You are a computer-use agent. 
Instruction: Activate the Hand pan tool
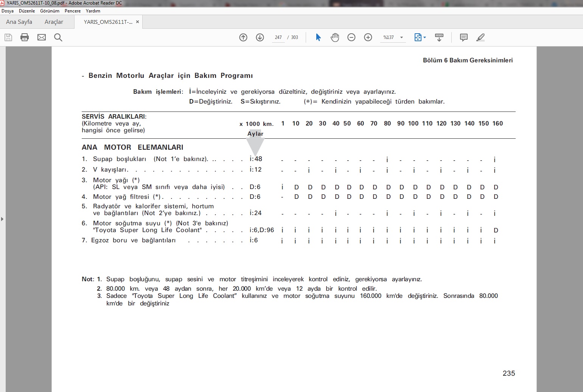pyautogui.click(x=335, y=37)
